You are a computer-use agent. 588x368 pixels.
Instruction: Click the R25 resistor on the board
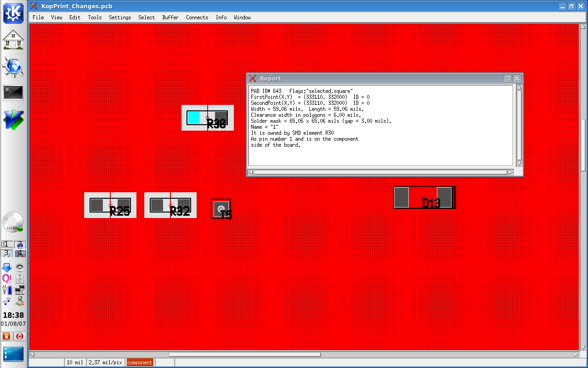[x=110, y=205]
